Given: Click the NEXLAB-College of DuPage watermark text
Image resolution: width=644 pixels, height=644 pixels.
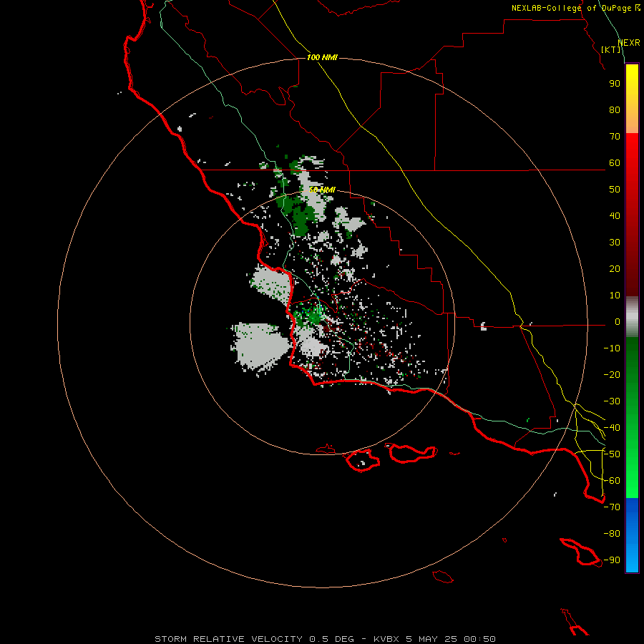Looking at the screenshot, I should (x=575, y=8).
